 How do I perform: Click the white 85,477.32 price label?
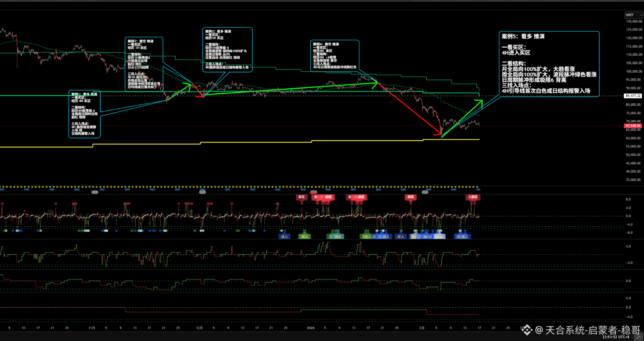(x=632, y=96)
